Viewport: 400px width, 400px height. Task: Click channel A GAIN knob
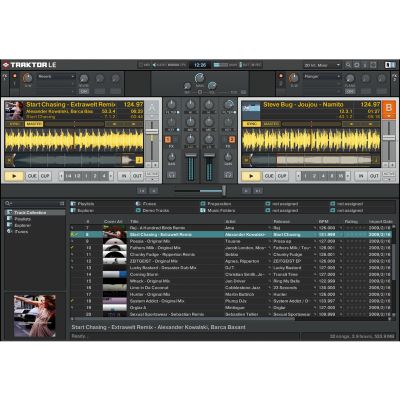point(171,157)
